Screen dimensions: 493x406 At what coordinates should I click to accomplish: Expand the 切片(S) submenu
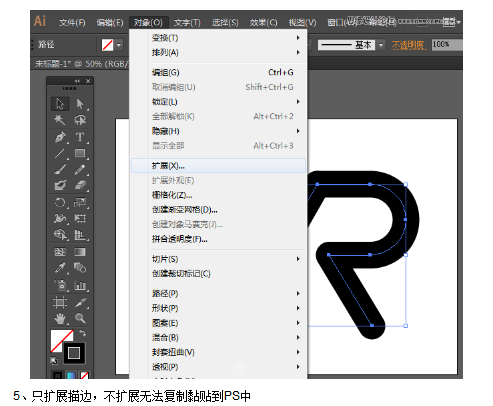point(218,259)
